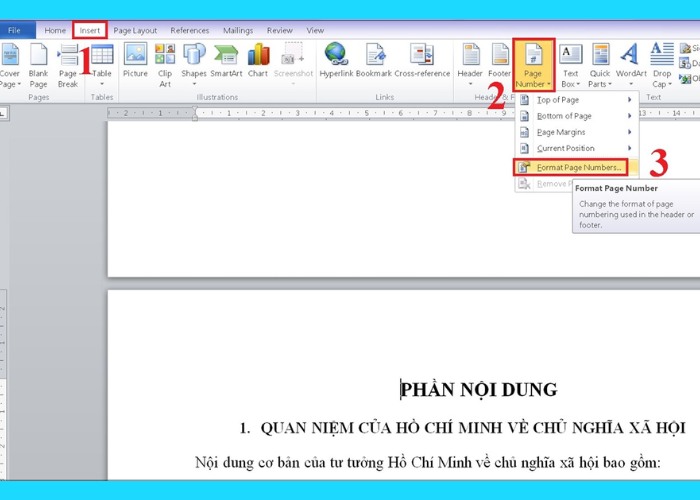Open the Drop Cap menu
Viewport: 700px width, 500px height.
tap(662, 65)
